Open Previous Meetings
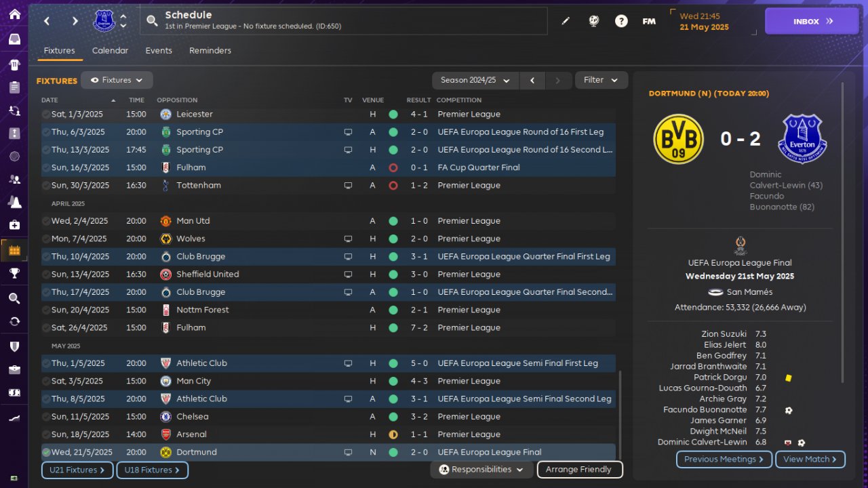Screen dimensions: 868x488 pos(724,460)
